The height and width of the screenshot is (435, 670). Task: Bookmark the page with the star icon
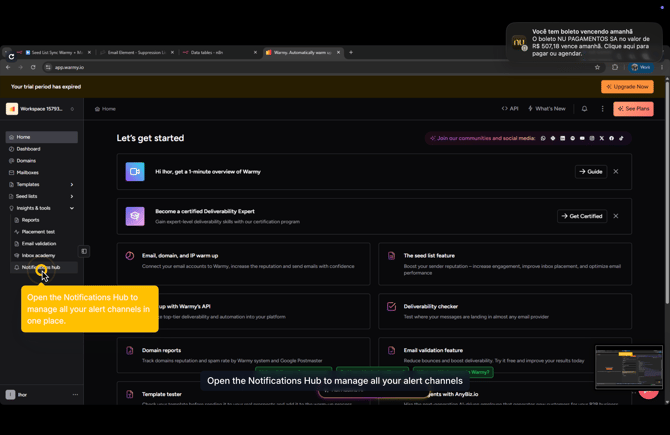[x=597, y=67]
